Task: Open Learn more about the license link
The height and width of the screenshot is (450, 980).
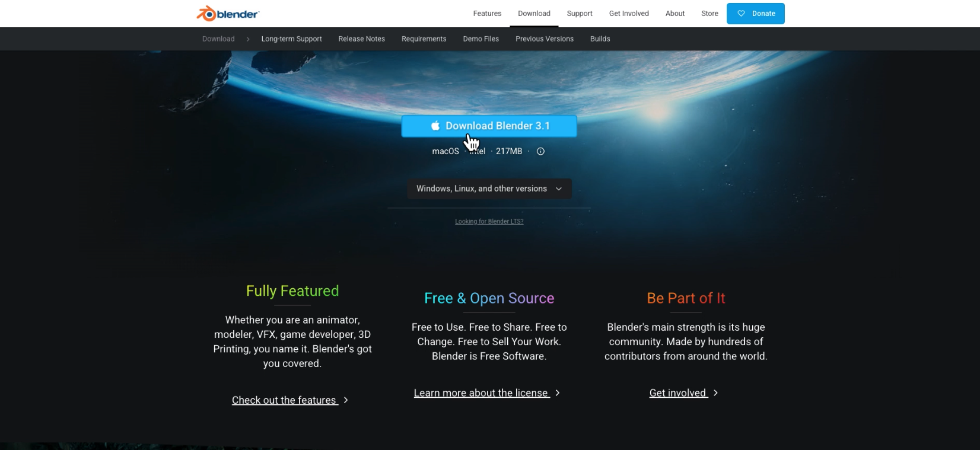Action: [482, 393]
